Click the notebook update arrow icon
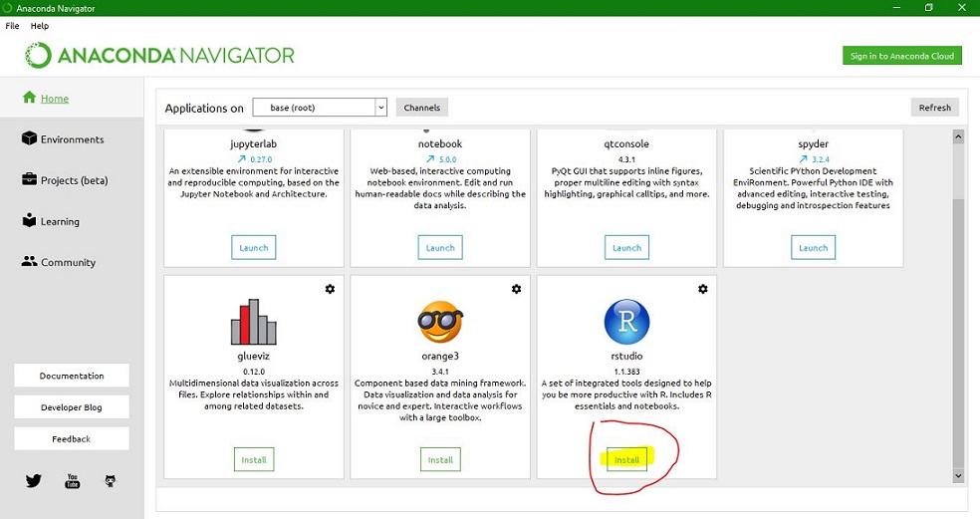The height and width of the screenshot is (519, 980). pos(430,158)
